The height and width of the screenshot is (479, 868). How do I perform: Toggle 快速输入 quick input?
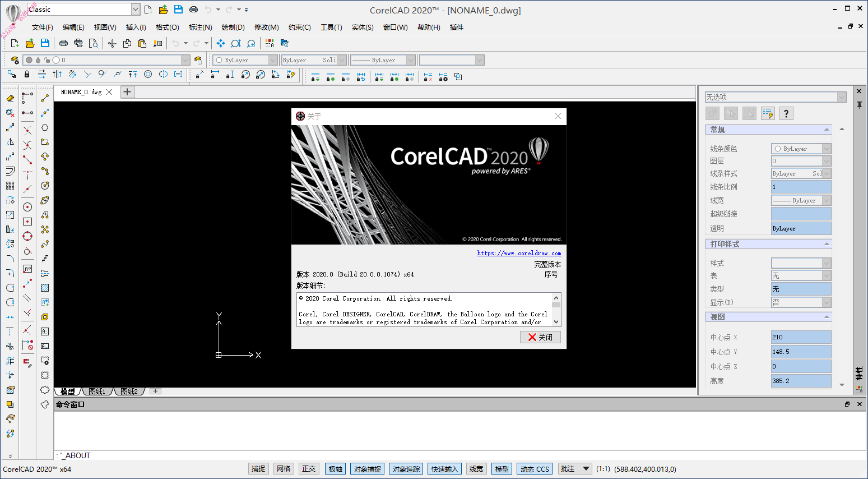444,469
